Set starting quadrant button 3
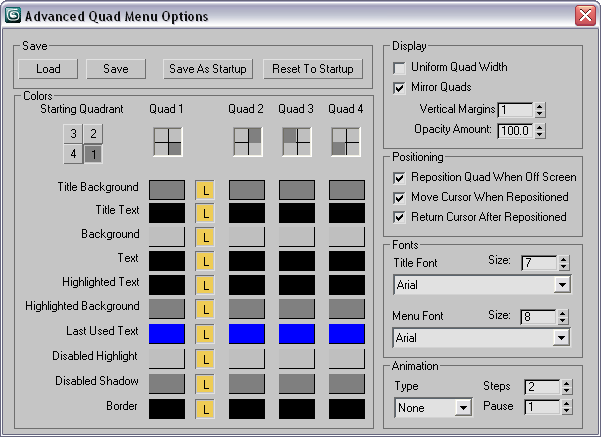The height and width of the screenshot is (437, 601). pos(73,134)
